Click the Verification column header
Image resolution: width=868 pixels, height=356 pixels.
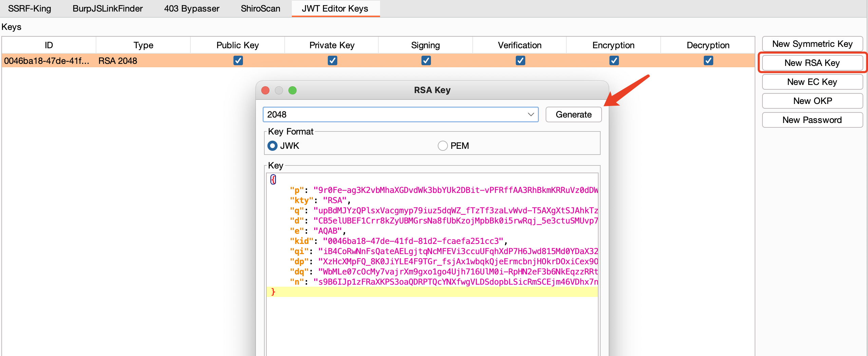point(520,45)
